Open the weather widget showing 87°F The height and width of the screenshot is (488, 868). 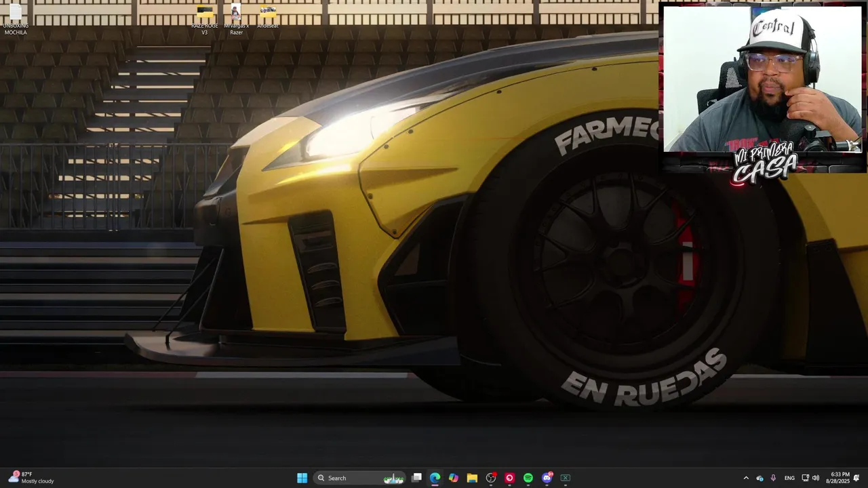point(31,478)
